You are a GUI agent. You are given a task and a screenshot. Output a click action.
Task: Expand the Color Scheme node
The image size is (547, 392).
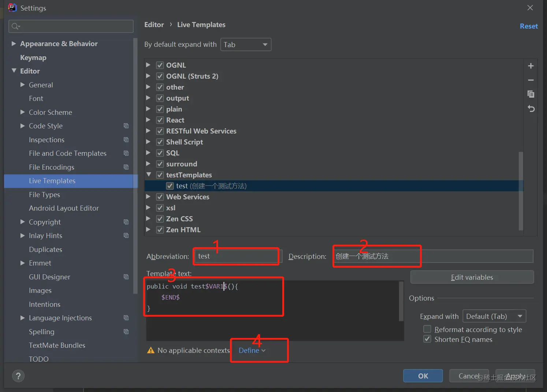click(x=23, y=112)
